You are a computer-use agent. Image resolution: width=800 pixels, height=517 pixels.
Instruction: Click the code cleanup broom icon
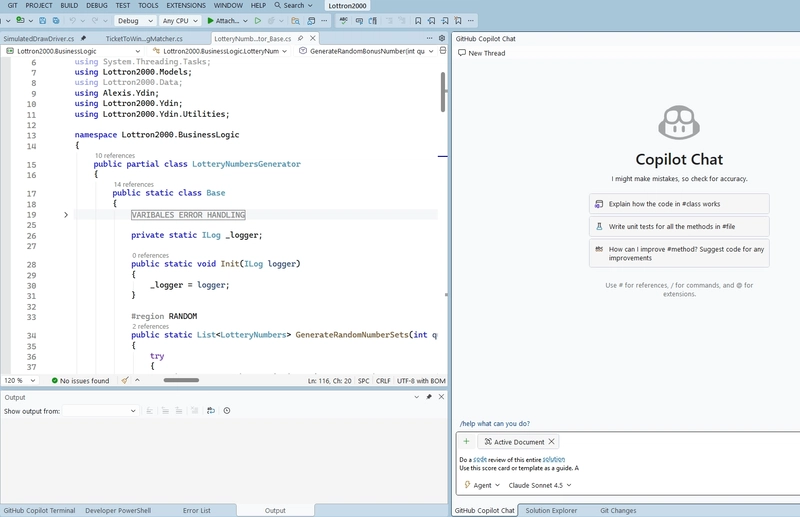tap(125, 381)
